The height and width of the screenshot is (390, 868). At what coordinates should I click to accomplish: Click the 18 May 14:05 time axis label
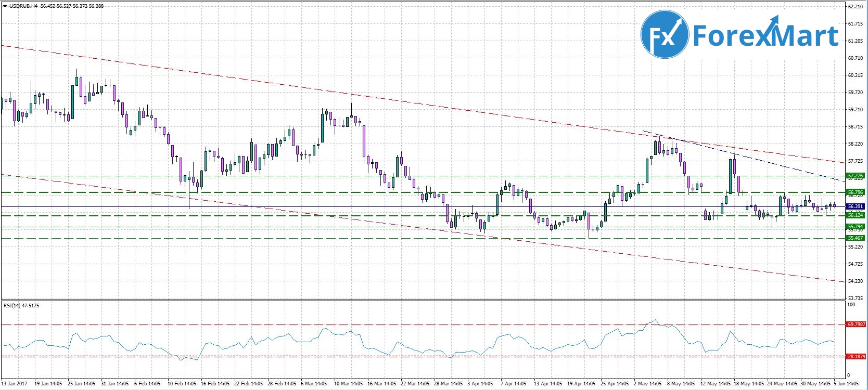pyautogui.click(x=748, y=384)
